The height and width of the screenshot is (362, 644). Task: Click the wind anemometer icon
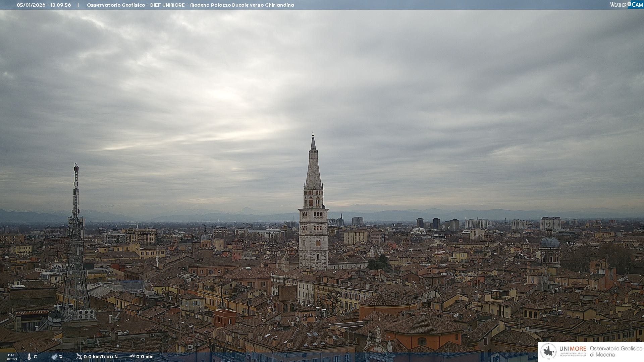pos(79,357)
